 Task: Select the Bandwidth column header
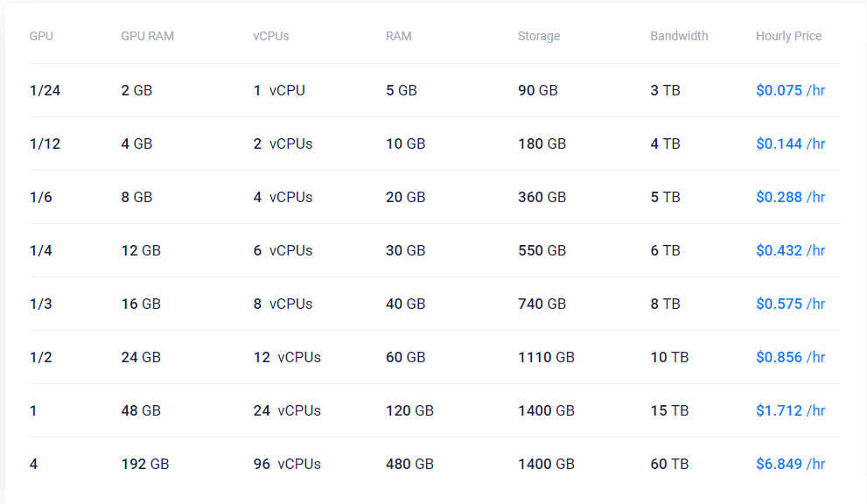pos(679,36)
